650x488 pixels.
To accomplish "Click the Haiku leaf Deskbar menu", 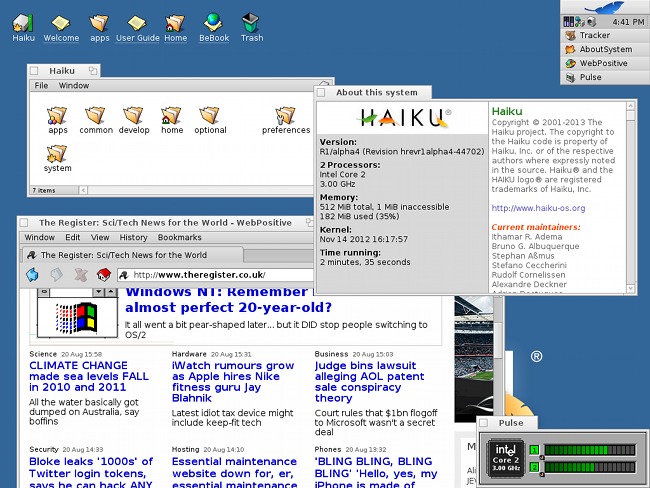I will (x=606, y=7).
